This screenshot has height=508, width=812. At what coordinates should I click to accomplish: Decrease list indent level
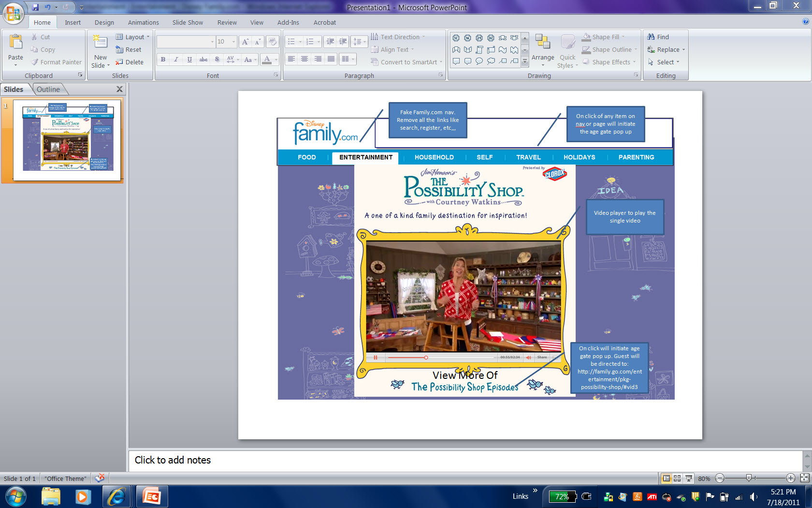pyautogui.click(x=330, y=42)
